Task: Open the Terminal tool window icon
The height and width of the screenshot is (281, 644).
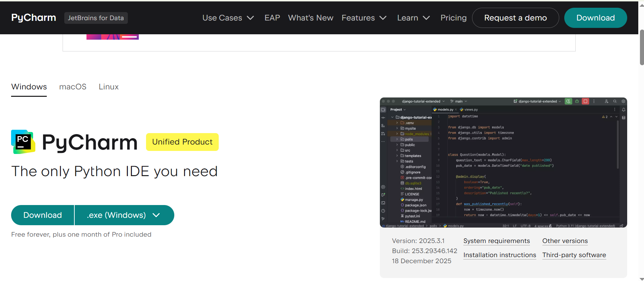Action: (x=383, y=203)
